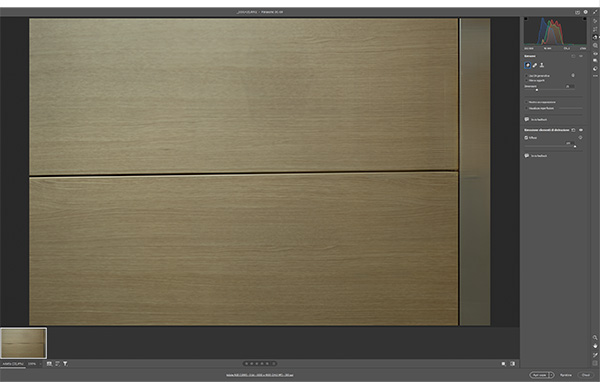Open the three-dots more settings menu

click(x=595, y=76)
